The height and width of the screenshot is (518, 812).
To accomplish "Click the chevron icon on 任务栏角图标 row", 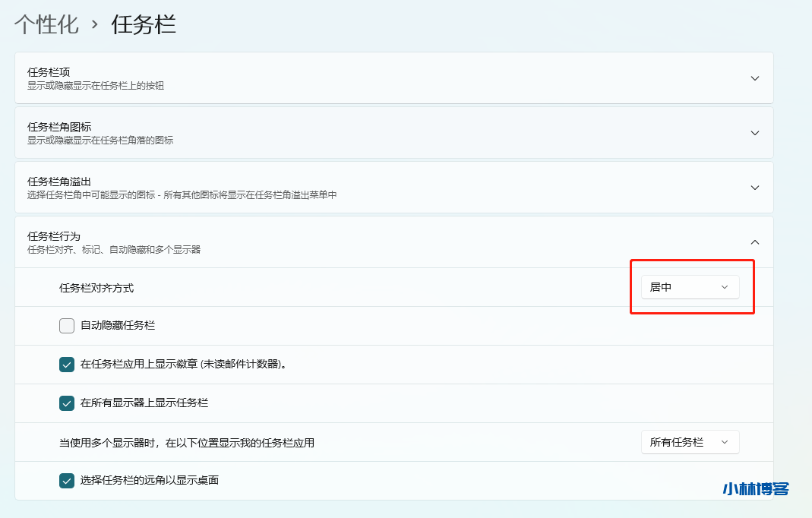I will (x=754, y=133).
